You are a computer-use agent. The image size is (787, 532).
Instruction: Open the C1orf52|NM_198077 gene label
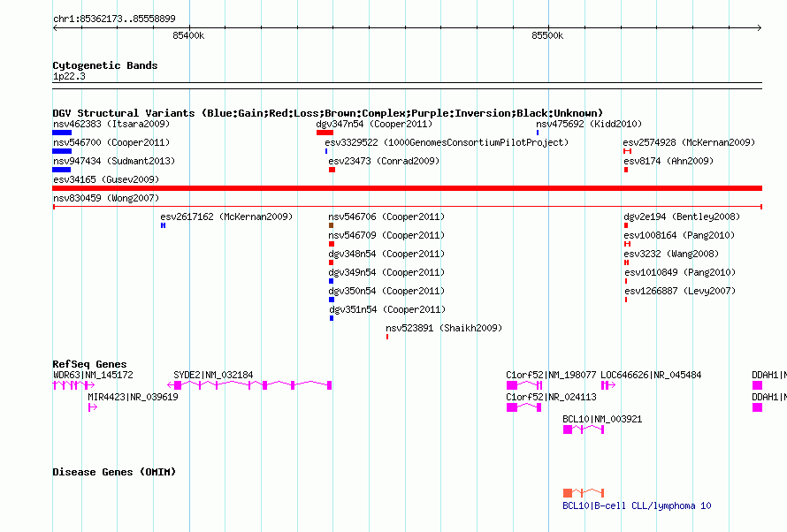(x=551, y=375)
